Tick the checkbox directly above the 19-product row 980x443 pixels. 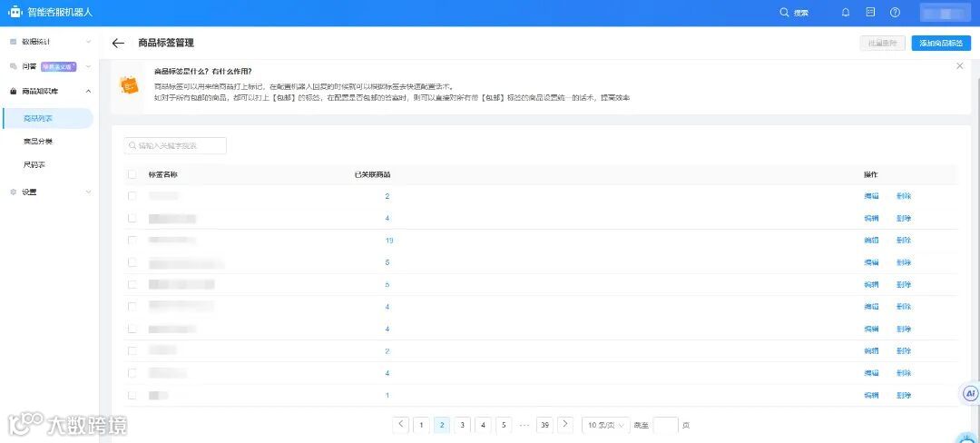[x=132, y=218]
